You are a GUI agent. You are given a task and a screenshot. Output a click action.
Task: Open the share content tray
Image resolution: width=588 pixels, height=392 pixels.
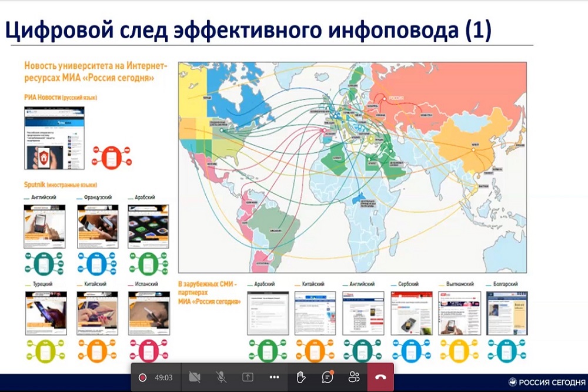pos(248,377)
